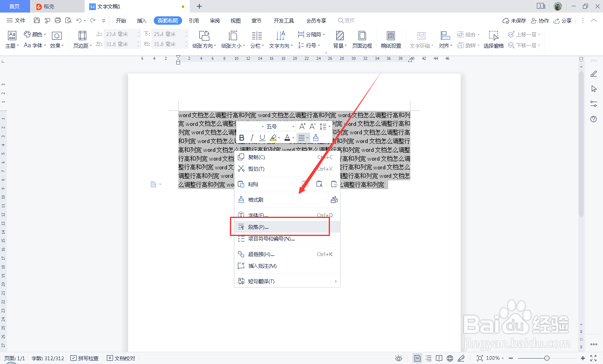Switch to the 开始 ribbon tab
This screenshot has height=364, width=603.
121,20
